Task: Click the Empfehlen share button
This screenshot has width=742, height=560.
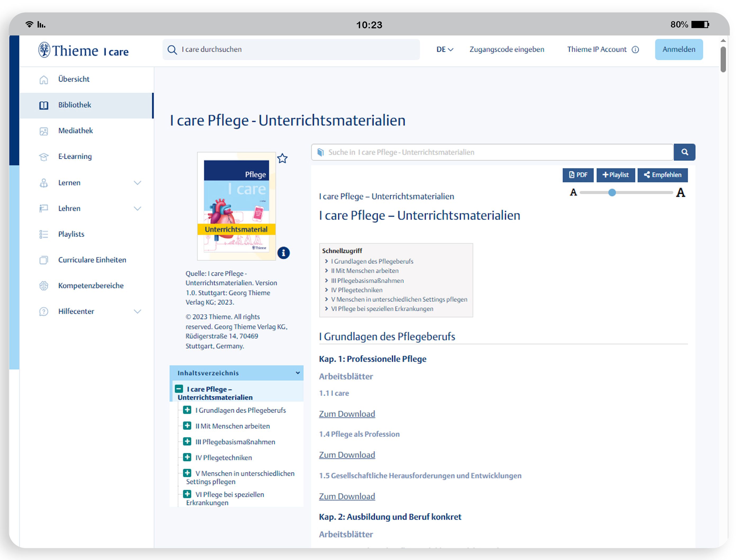Action: point(663,175)
